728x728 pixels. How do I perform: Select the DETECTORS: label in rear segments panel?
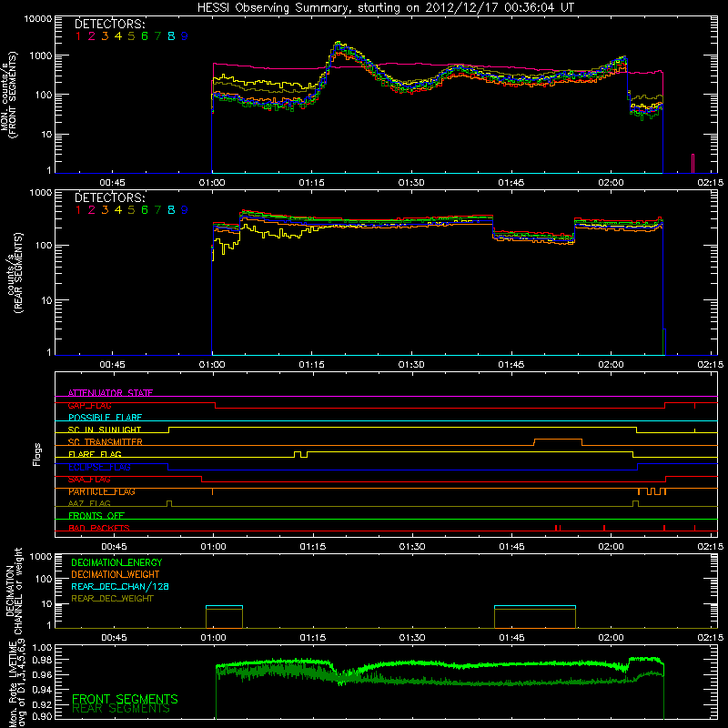109,197
